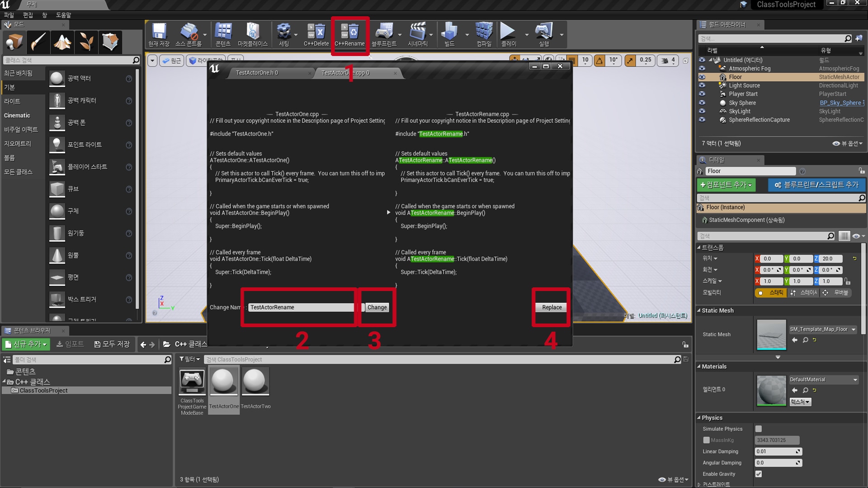This screenshot has height=488, width=868.
Task: Open the Edit menu (편집)
Action: [x=28, y=15]
